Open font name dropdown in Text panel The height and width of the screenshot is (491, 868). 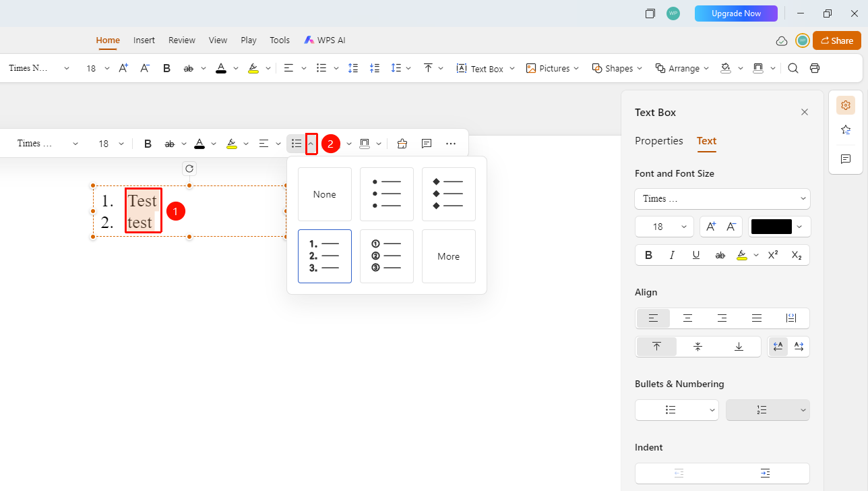(722, 199)
